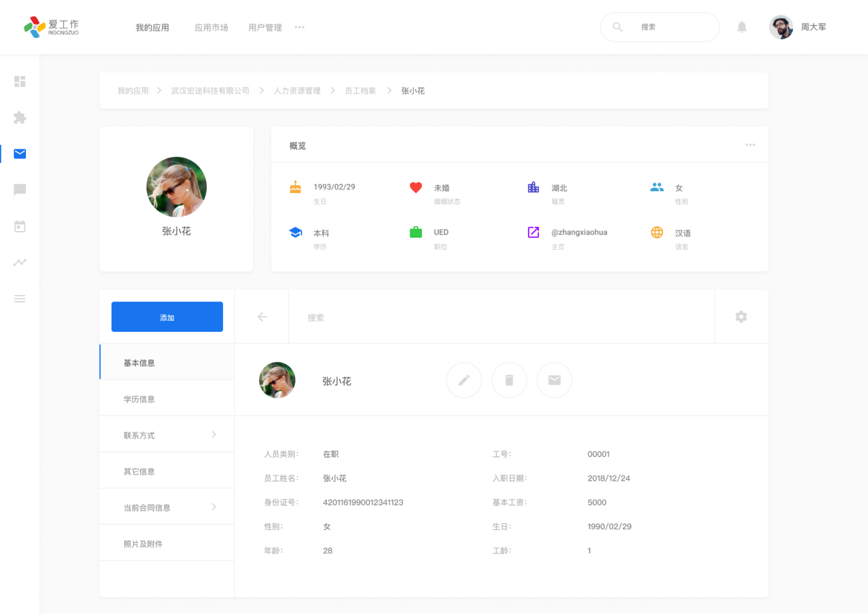
Task: Click the pencil edit button for 张小花
Action: click(464, 380)
